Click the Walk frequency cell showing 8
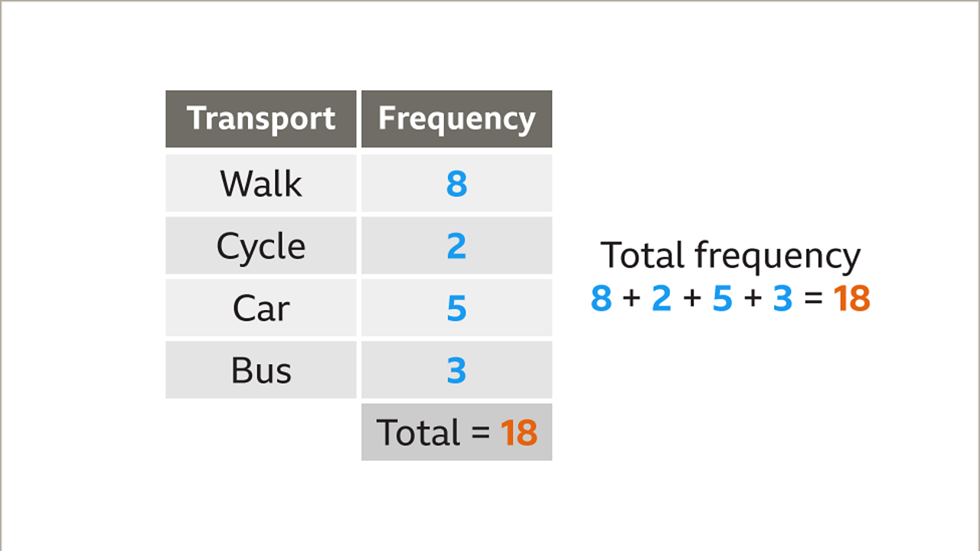 point(456,184)
